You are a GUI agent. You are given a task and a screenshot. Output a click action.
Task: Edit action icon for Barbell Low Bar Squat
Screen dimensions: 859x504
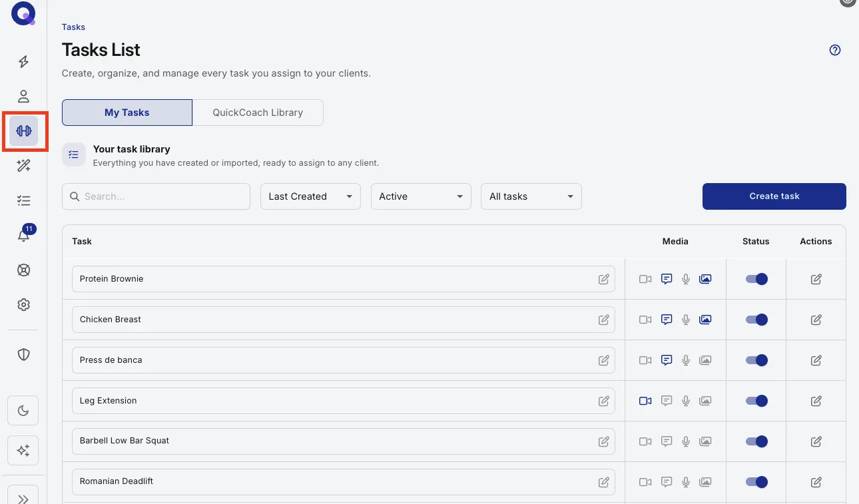tap(816, 441)
